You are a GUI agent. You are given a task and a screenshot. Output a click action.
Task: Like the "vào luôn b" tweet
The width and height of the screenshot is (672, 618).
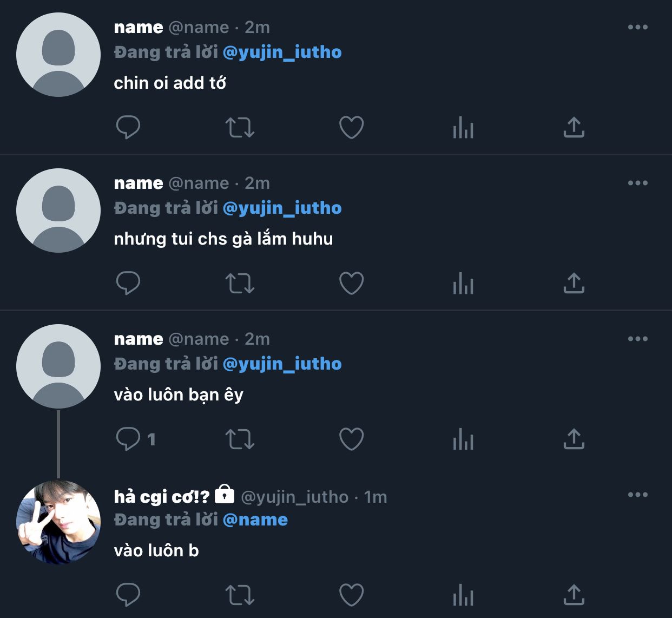click(351, 595)
